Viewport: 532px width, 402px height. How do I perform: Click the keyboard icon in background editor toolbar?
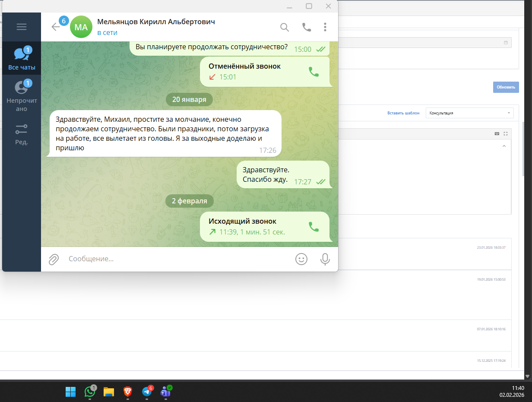497,134
